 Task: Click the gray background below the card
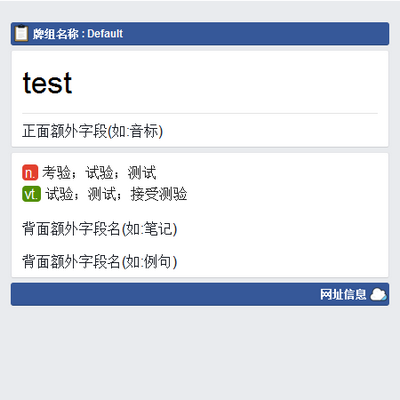pos(200,353)
